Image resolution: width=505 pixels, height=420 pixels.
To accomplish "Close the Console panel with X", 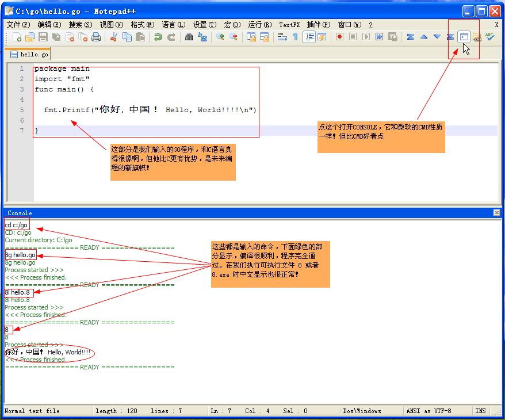I will (x=496, y=212).
